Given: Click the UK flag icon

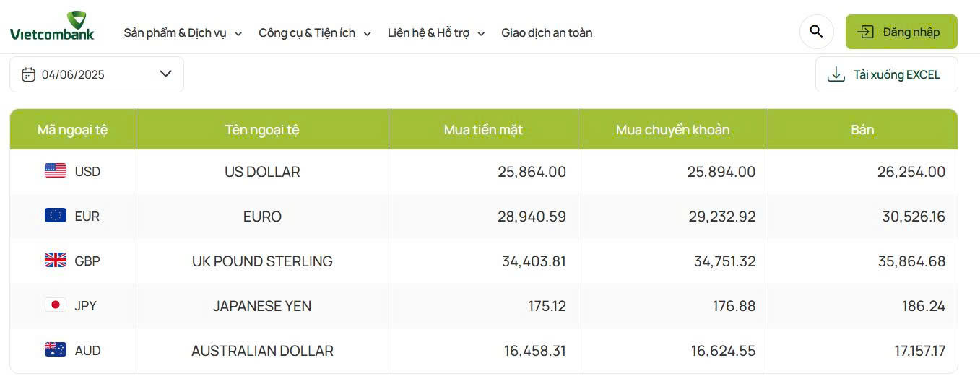Looking at the screenshot, I should click(x=56, y=261).
